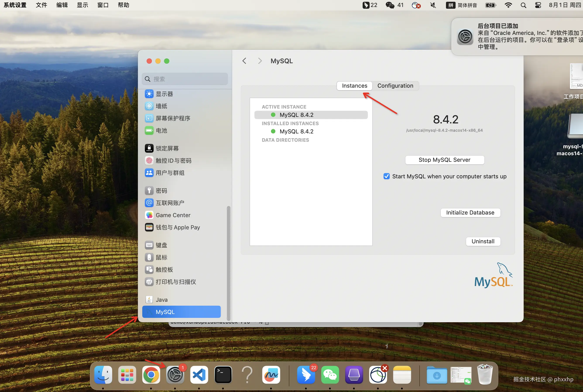Launch Visual Studio Code from the Dock
This screenshot has width=583, height=392.
(x=199, y=375)
